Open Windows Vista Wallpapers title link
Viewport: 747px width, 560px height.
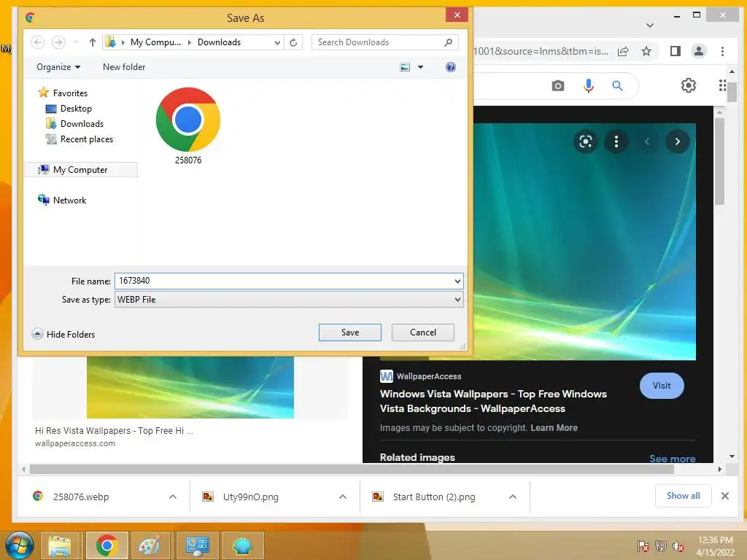[x=493, y=402]
